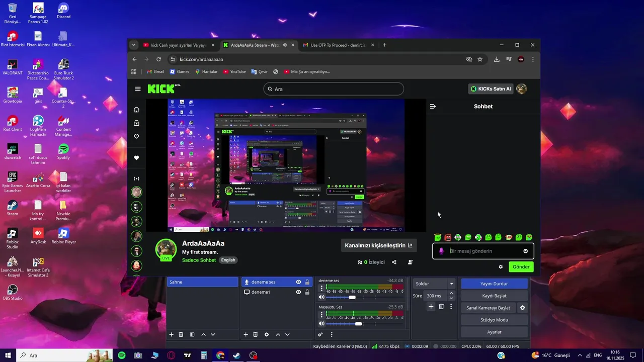Open the Kick hamburger menu

click(138, 89)
